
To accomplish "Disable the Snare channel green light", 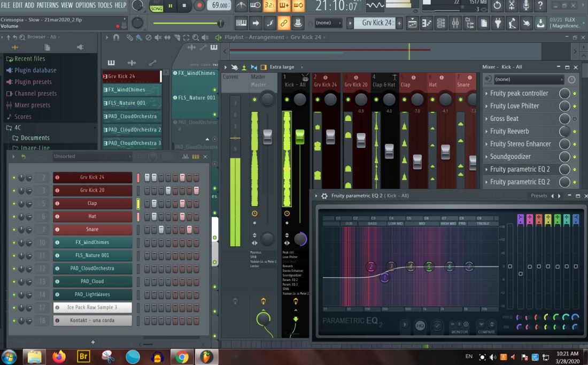I will pyautogui.click(x=14, y=230).
